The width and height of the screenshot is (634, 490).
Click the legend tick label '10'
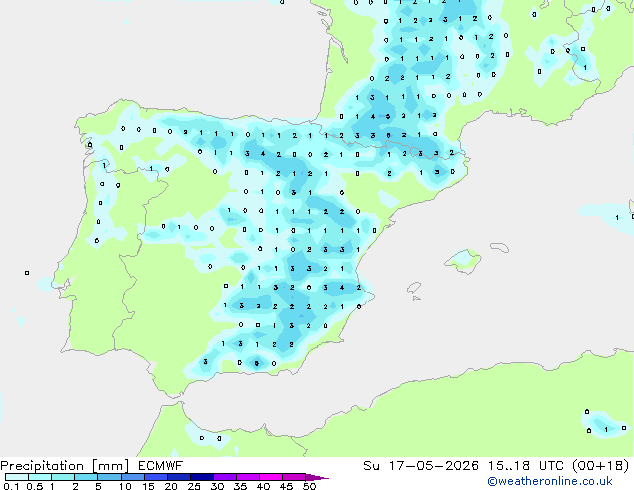tap(125, 486)
